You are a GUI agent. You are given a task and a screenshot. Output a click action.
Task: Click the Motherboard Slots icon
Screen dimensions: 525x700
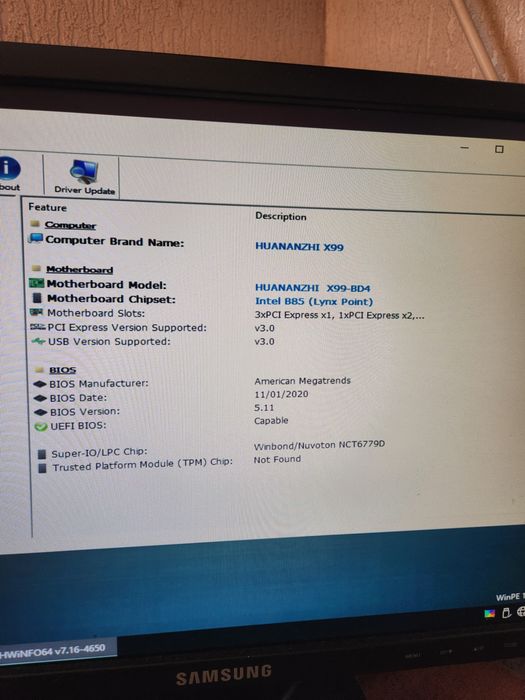37,312
